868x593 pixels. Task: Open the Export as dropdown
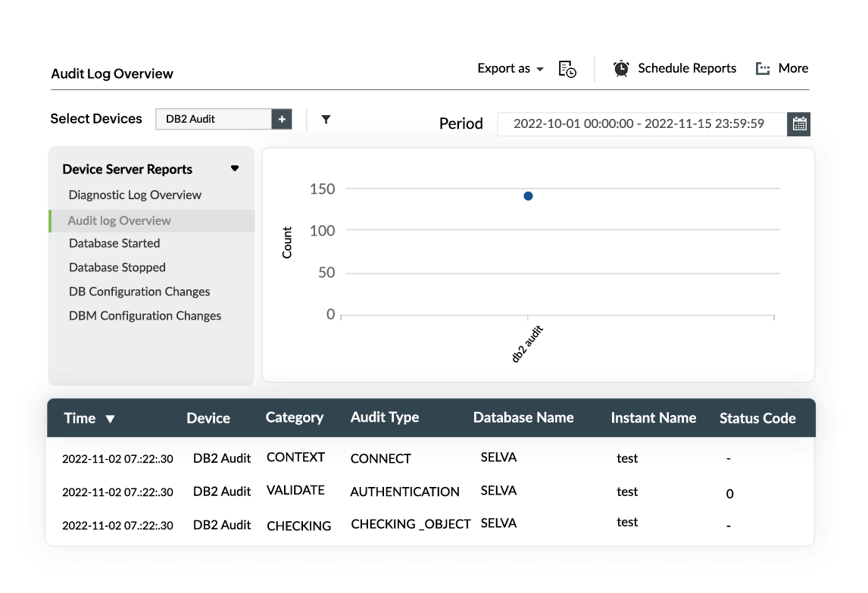pos(510,68)
